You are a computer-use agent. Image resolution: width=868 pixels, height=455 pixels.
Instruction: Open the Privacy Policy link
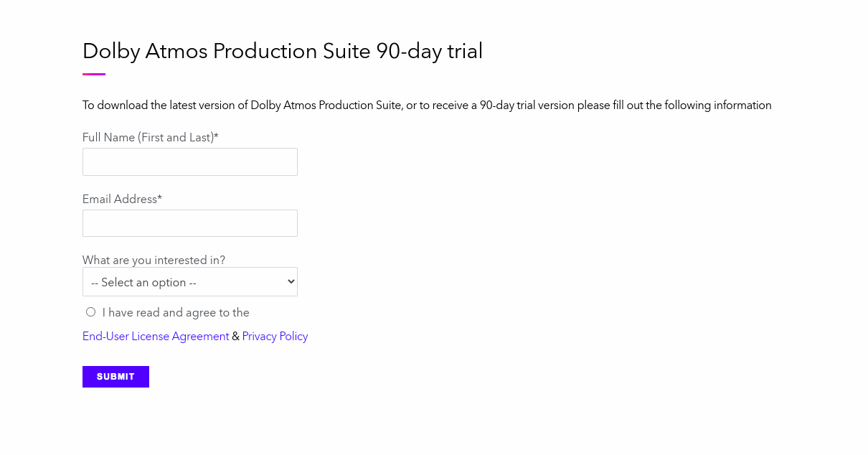[x=275, y=337]
